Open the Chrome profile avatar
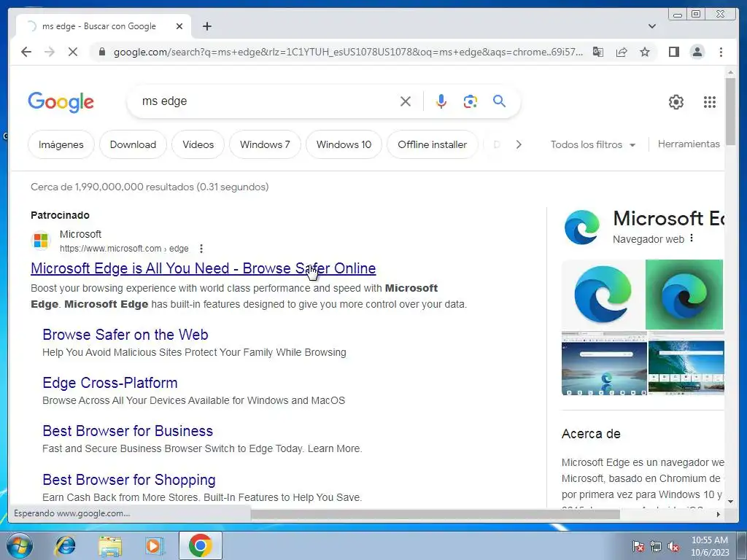The image size is (747, 560). [697, 52]
